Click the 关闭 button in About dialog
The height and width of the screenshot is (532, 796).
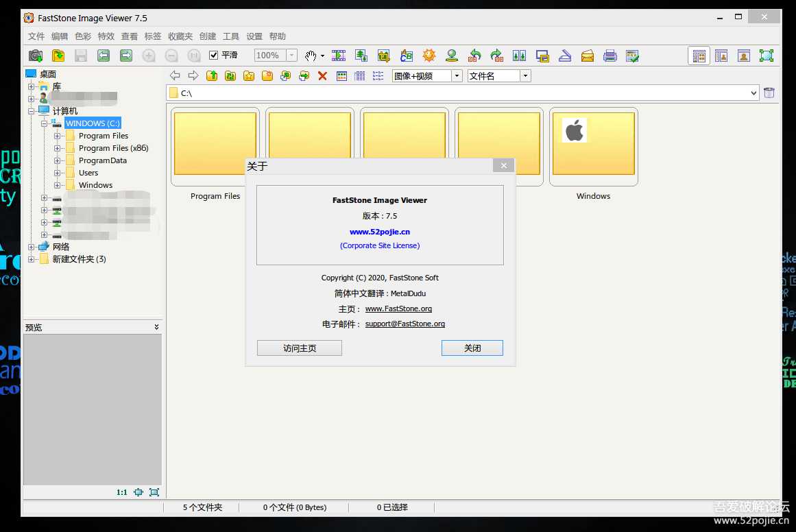(472, 348)
